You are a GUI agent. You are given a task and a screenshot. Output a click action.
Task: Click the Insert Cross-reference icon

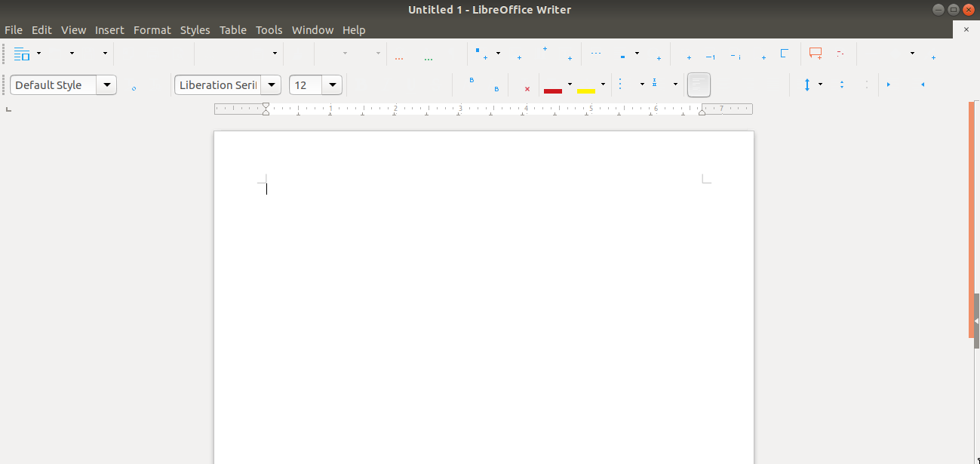coord(785,54)
